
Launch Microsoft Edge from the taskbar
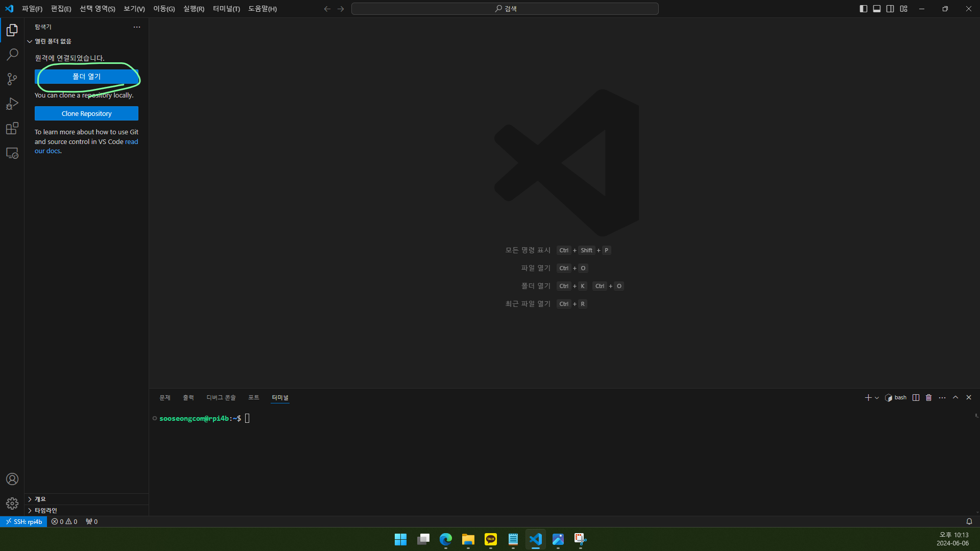[446, 539]
